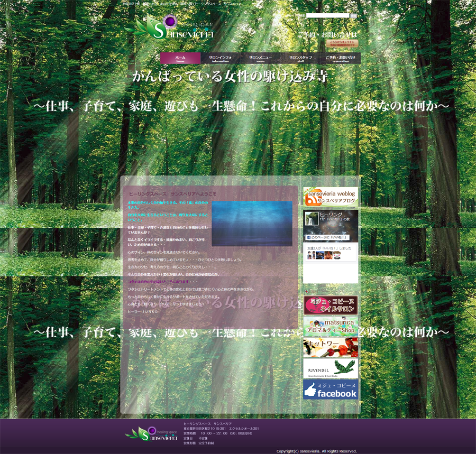Open the サロンインフォ information menu
The height and width of the screenshot is (454, 476).
[221, 58]
